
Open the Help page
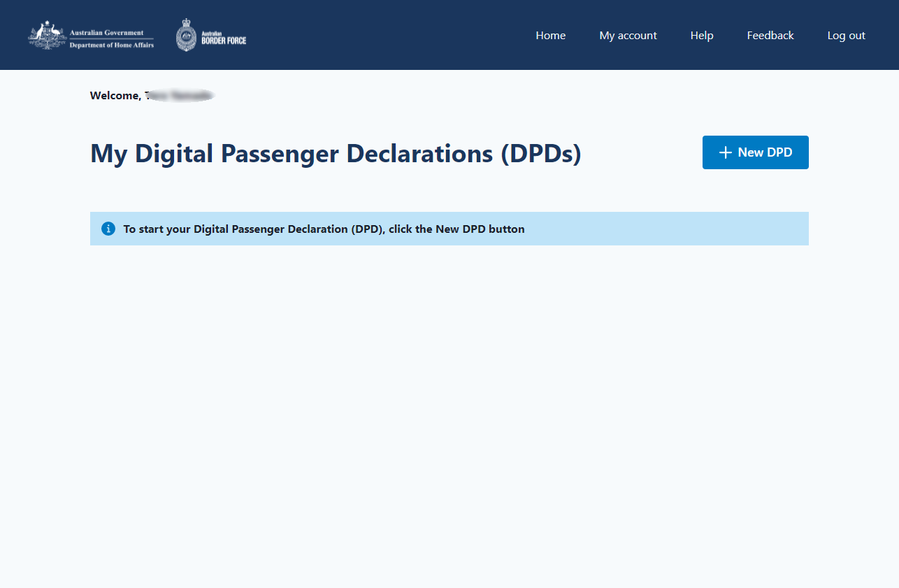coord(701,36)
